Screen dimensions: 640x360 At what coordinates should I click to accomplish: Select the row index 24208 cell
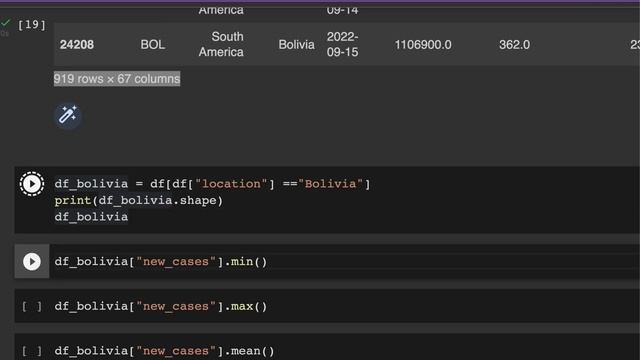(77, 44)
